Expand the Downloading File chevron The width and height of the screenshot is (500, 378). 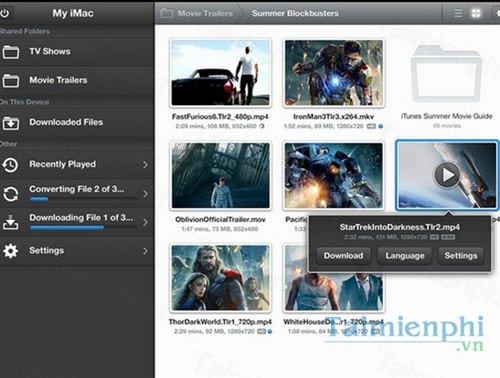[145, 222]
